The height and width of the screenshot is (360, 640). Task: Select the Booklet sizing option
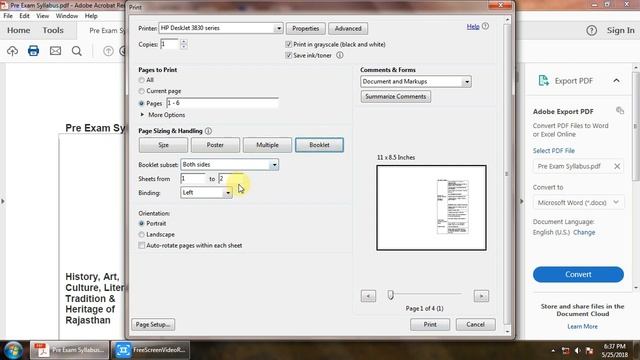point(319,145)
